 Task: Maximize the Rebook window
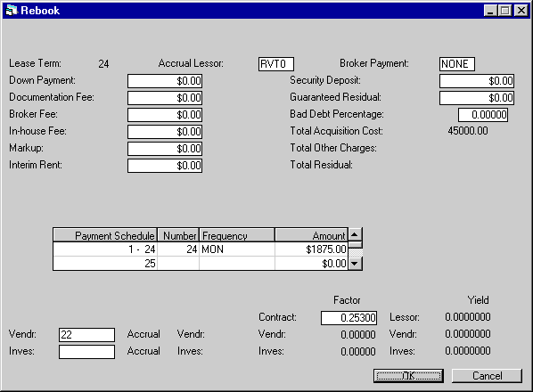pyautogui.click(x=505, y=11)
